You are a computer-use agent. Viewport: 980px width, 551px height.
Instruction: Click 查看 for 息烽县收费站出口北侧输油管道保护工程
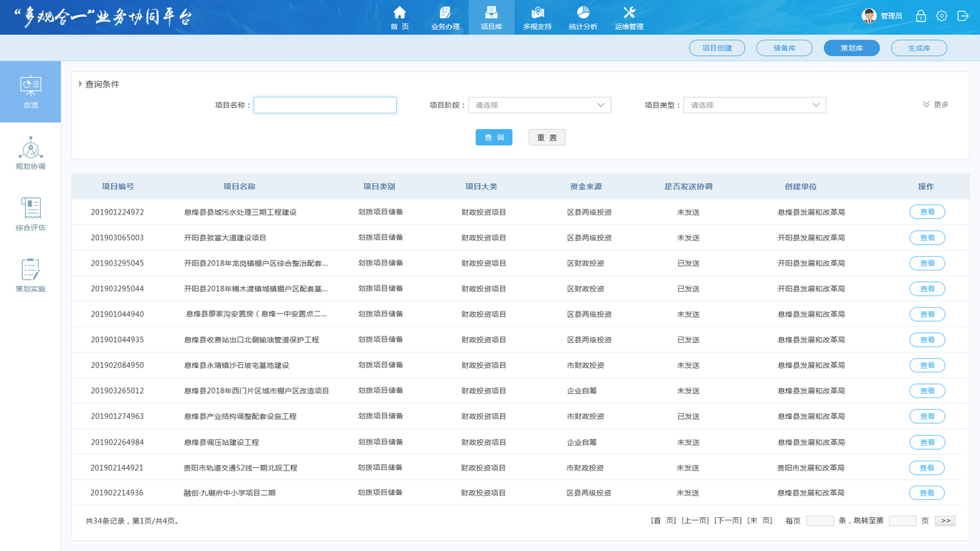point(927,339)
